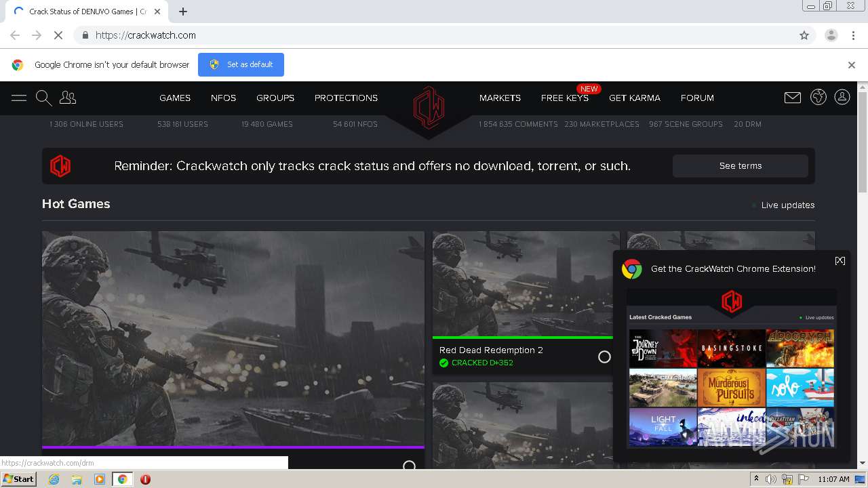View site lock security info

[x=85, y=35]
